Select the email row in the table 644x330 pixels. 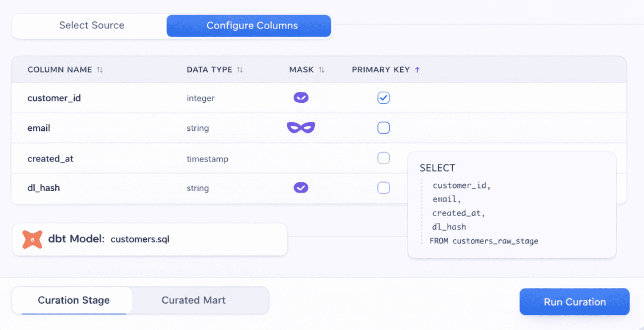[111, 128]
